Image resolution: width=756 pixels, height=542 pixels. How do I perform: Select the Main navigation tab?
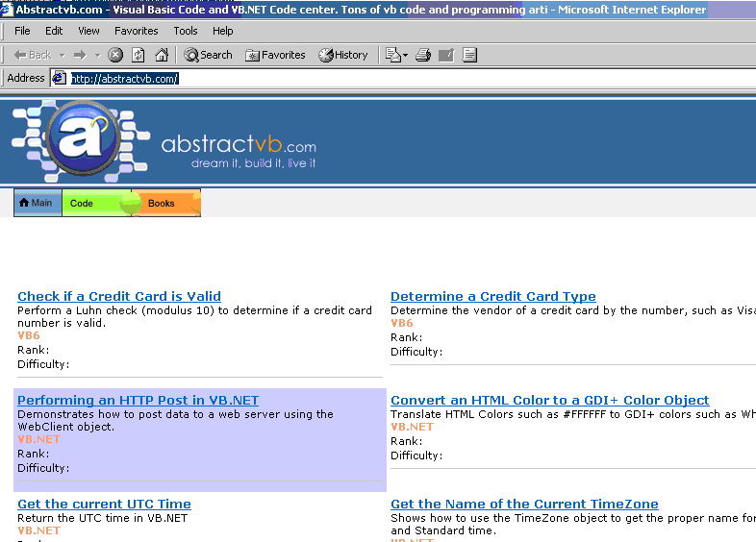tap(37, 203)
